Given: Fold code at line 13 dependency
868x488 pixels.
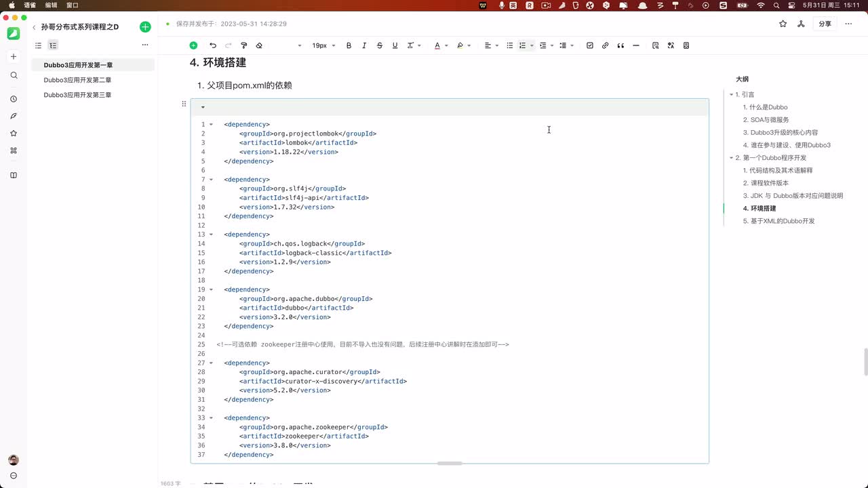Looking at the screenshot, I should (x=211, y=235).
